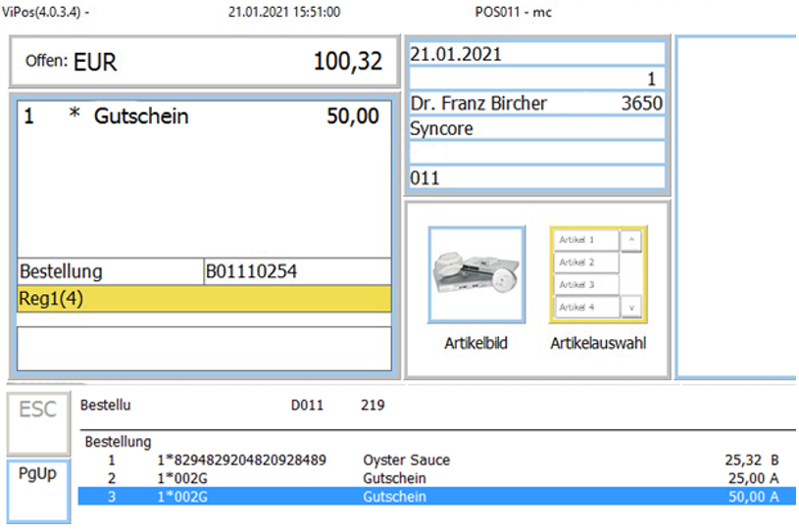Click the order number B01110254 field
Viewport: 799px width, 532px height.
[296, 271]
